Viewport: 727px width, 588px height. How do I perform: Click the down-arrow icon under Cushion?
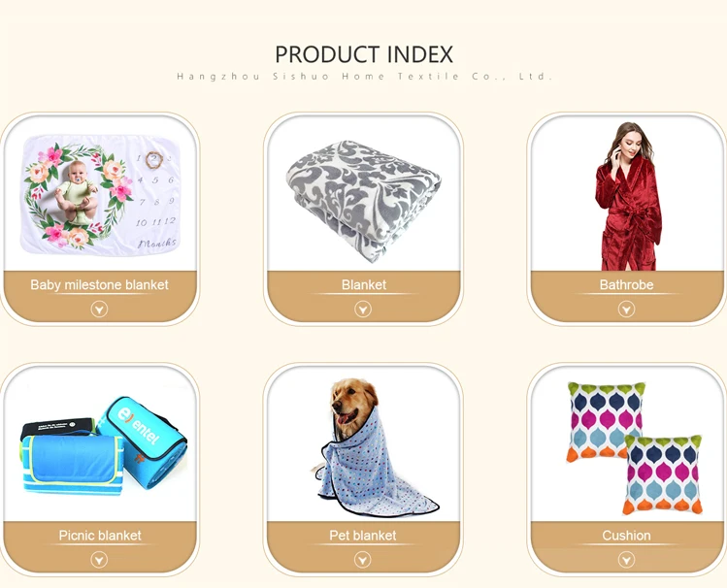pos(626,560)
